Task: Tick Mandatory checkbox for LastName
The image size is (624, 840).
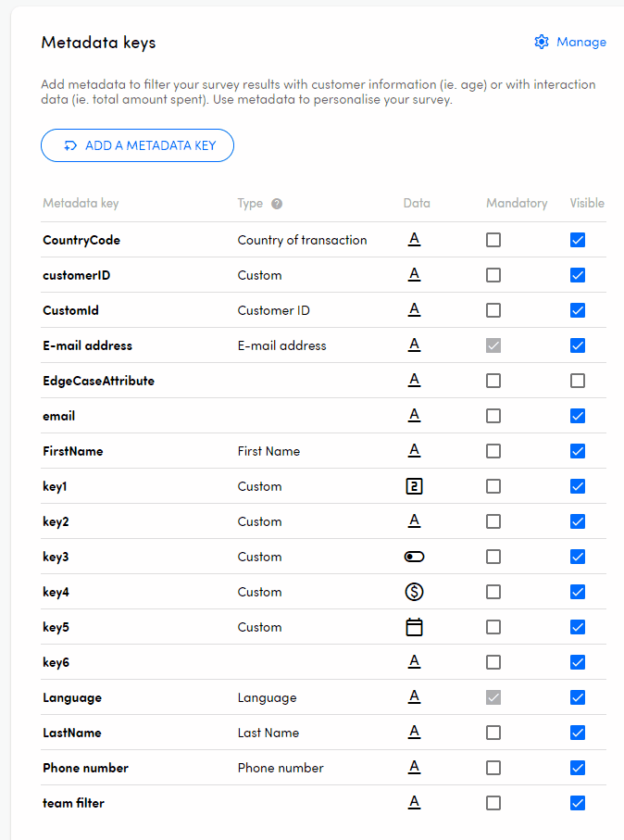Action: [493, 733]
